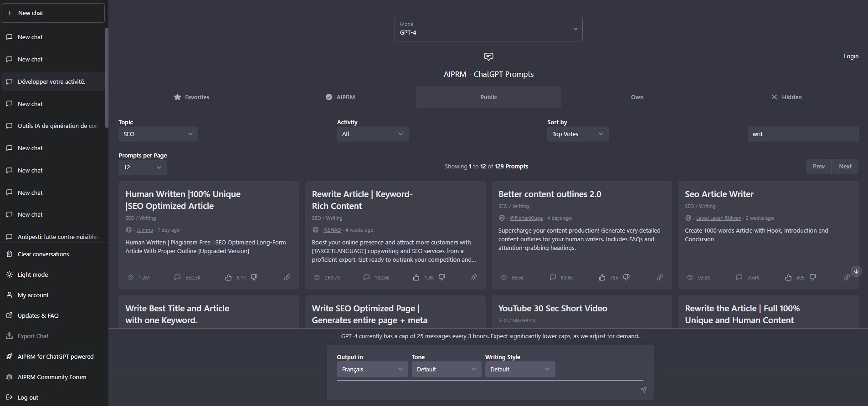Open the Hidden prompts tab
The image size is (868, 406).
pyautogui.click(x=786, y=97)
